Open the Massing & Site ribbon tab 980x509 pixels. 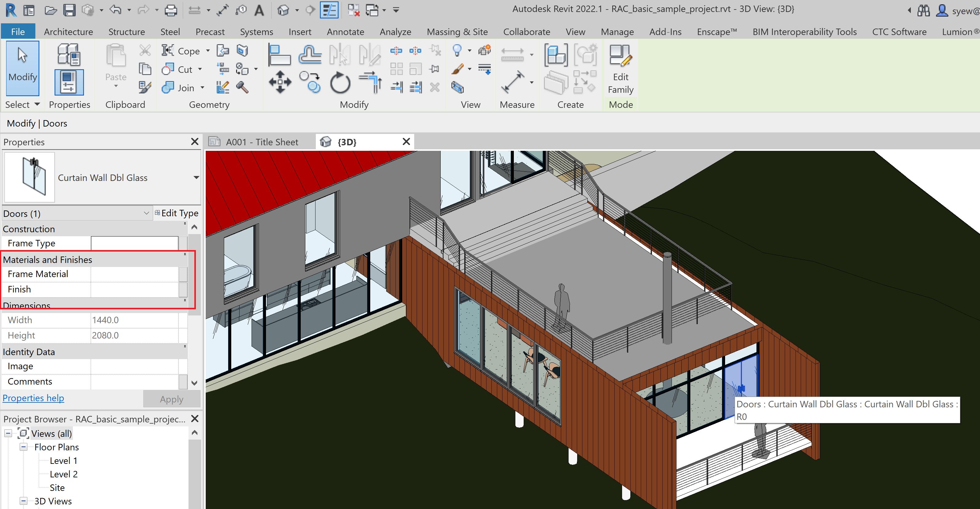coord(457,32)
